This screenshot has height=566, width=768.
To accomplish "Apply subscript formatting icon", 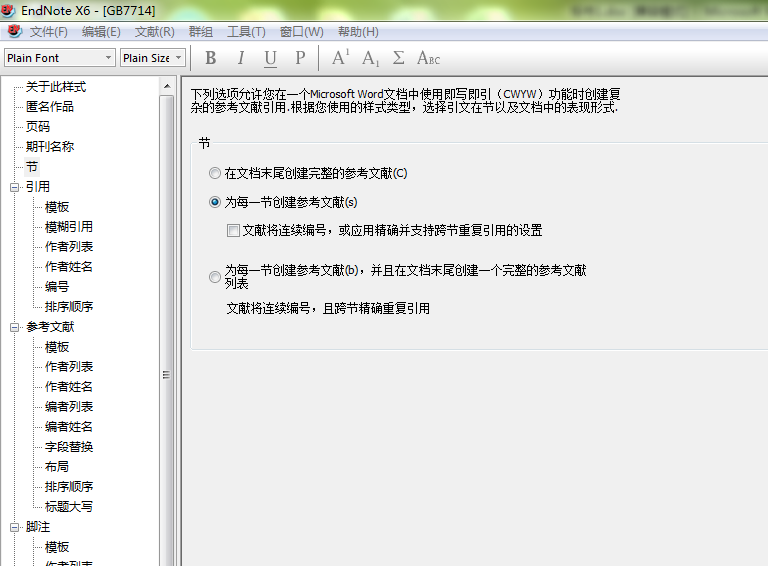I will pos(371,58).
